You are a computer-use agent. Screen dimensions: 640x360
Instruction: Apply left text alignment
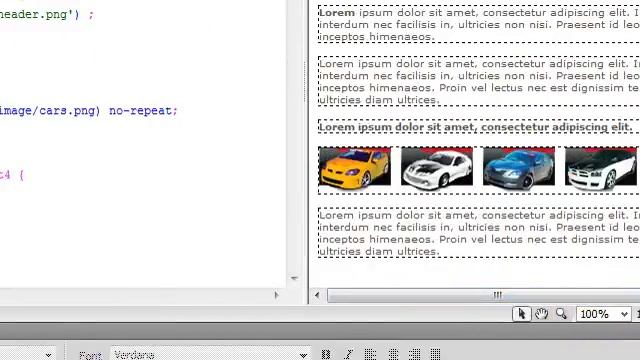pos(370,354)
